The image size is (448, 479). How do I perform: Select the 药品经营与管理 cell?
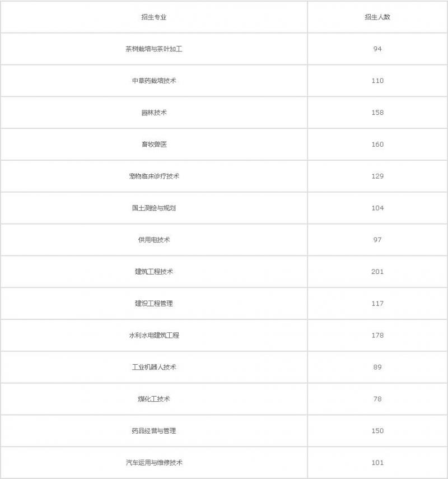(154, 431)
